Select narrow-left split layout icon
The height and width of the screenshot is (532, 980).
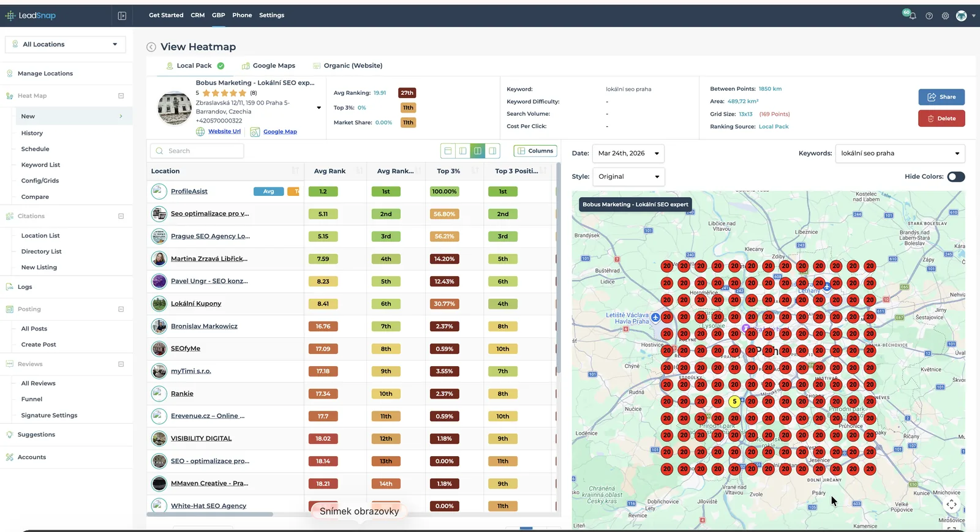[462, 151]
